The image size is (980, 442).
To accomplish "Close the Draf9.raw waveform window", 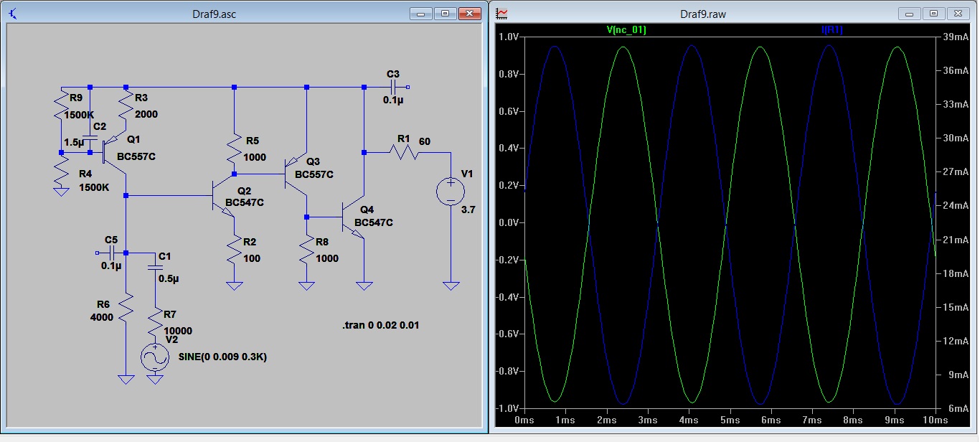I will coord(958,14).
